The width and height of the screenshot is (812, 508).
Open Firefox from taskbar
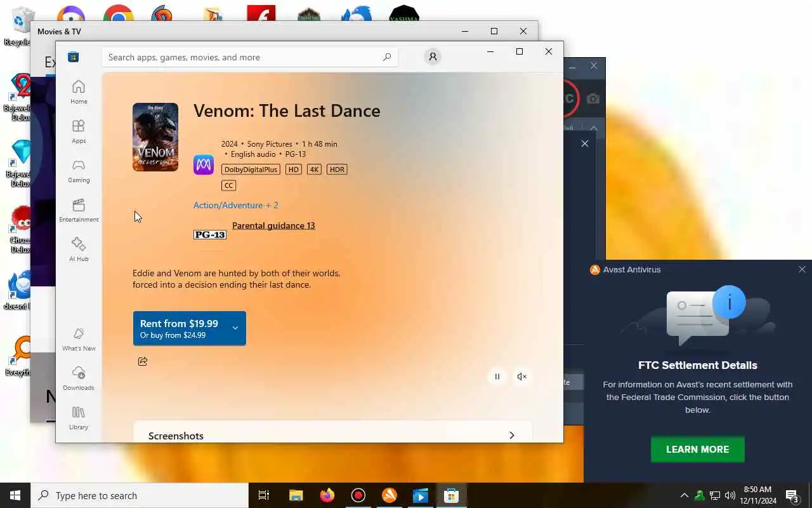327,495
